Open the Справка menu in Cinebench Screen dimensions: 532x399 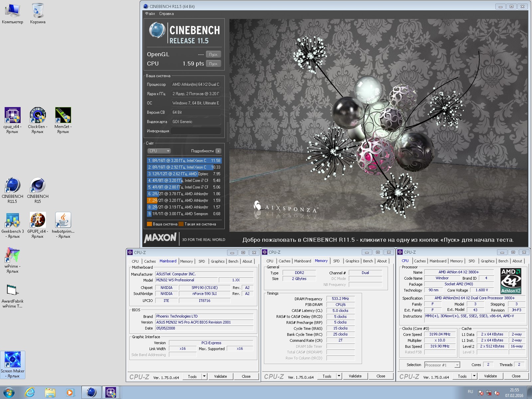[166, 14]
